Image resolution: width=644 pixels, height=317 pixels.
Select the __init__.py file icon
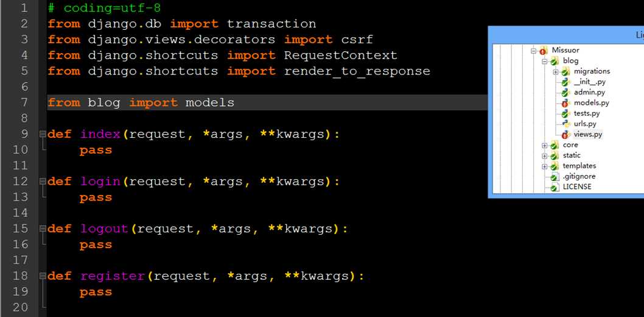566,82
